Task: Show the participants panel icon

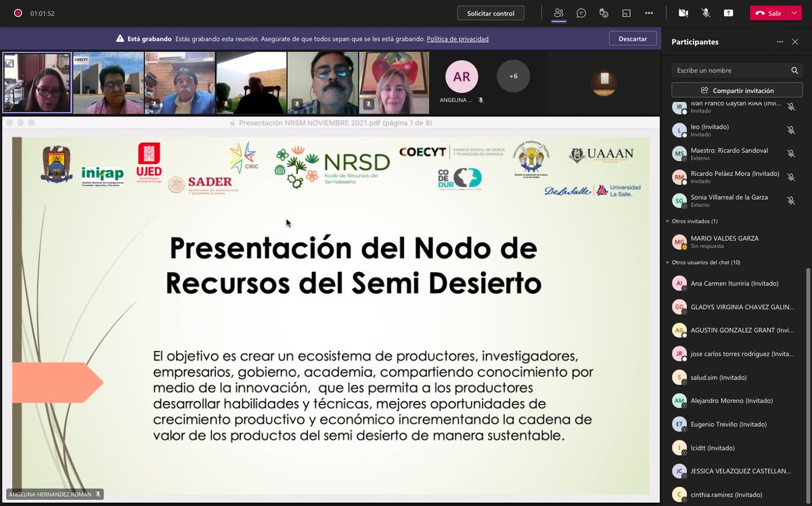Action: pos(559,13)
